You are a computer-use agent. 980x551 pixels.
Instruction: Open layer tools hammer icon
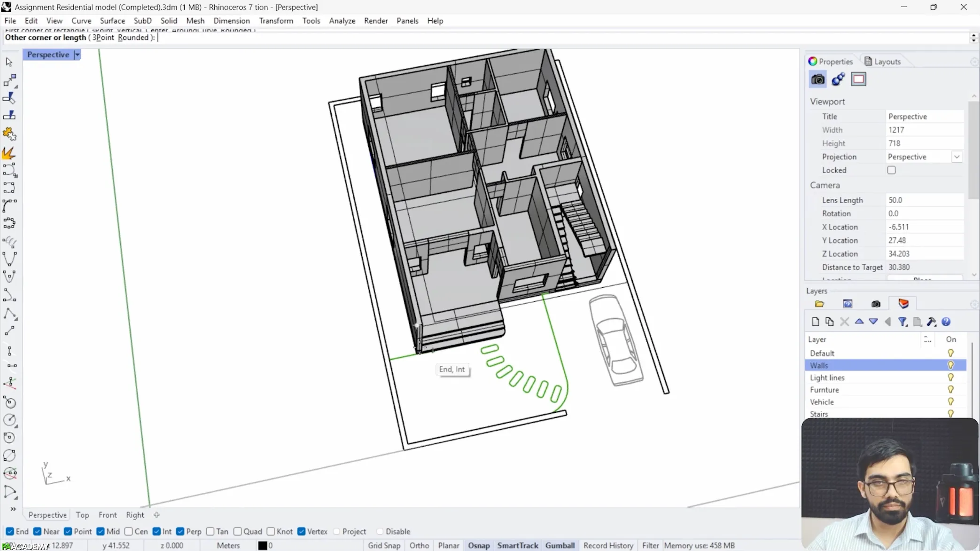(931, 322)
